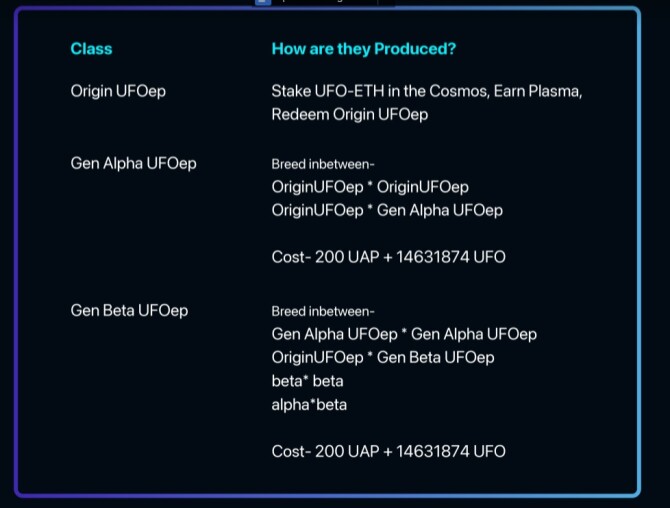Click the blue document icon at top
This screenshot has width=670, height=508.
(263, 2)
